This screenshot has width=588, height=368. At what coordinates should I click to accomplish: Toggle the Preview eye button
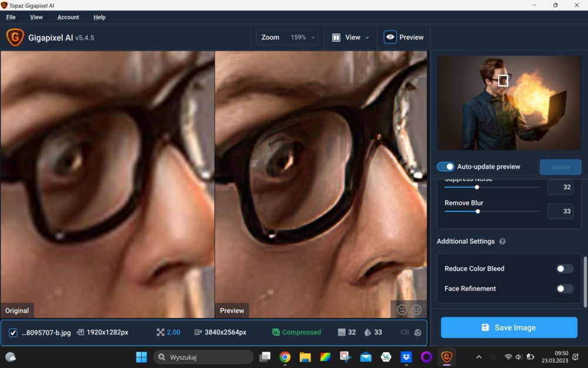coord(390,37)
